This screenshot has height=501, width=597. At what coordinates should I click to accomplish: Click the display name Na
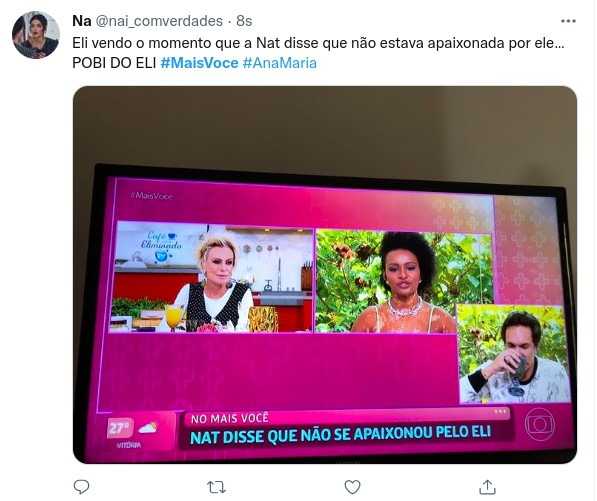[x=81, y=21]
